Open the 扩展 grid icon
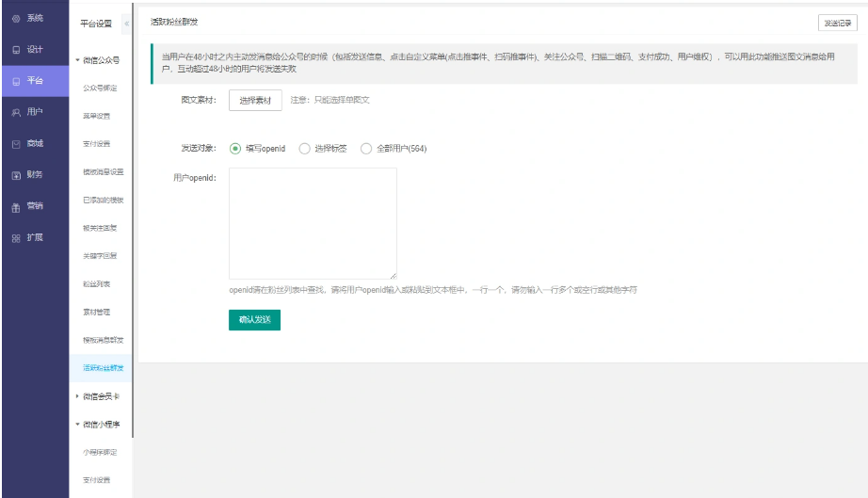 coord(15,237)
